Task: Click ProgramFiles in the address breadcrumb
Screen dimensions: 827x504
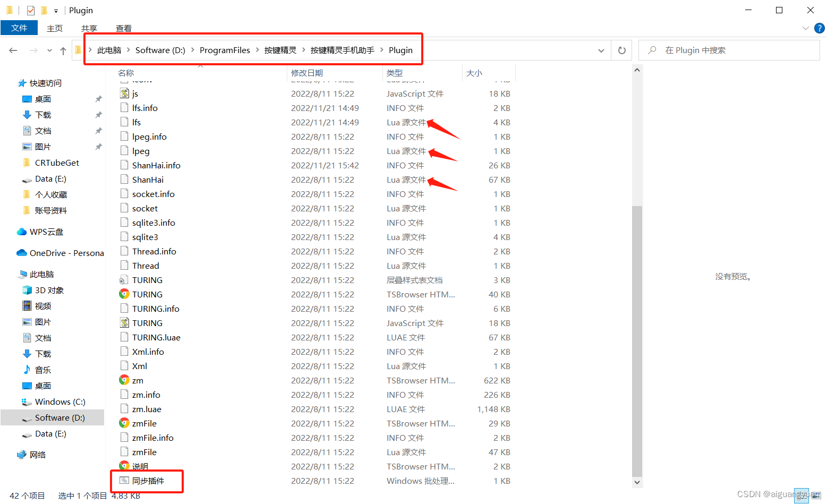Action: (x=225, y=50)
